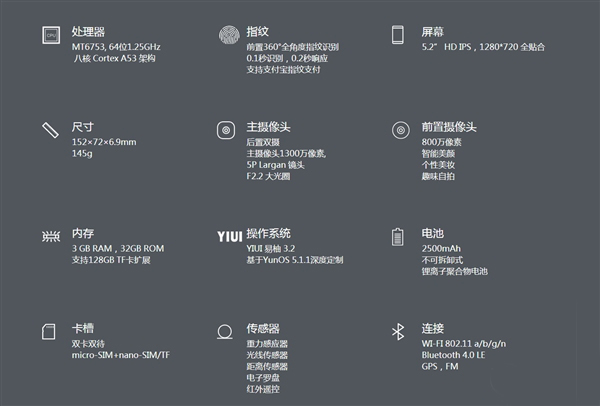This screenshot has height=406, width=600.
Task: Click the text 光线传感器
Action: (267, 355)
